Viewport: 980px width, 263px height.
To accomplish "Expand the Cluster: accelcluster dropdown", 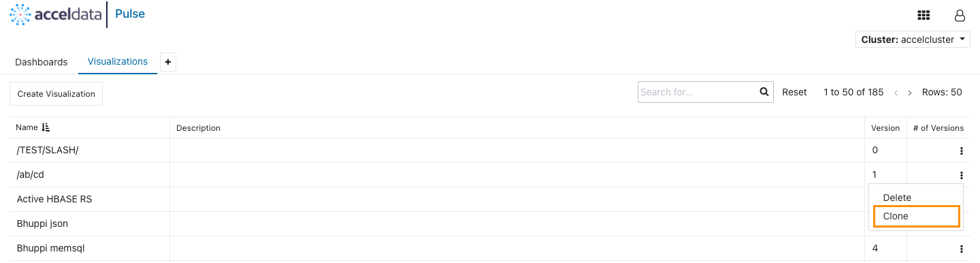I will tap(913, 40).
